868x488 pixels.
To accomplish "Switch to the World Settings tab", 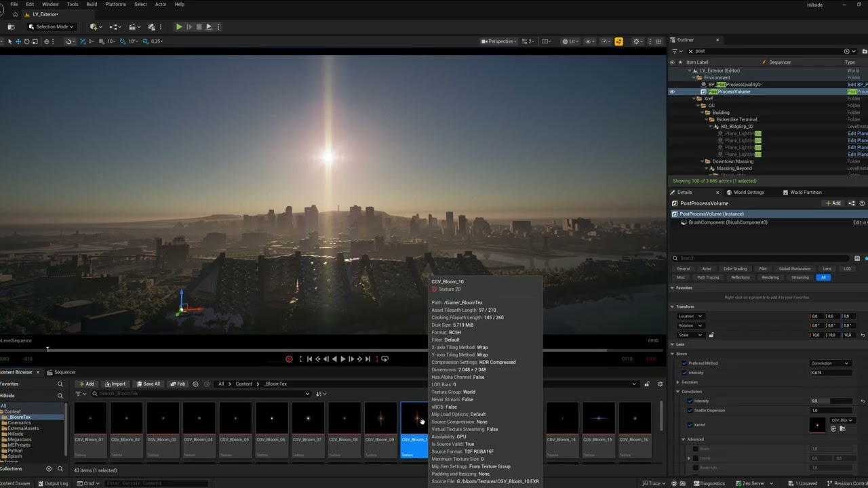I will (744, 192).
